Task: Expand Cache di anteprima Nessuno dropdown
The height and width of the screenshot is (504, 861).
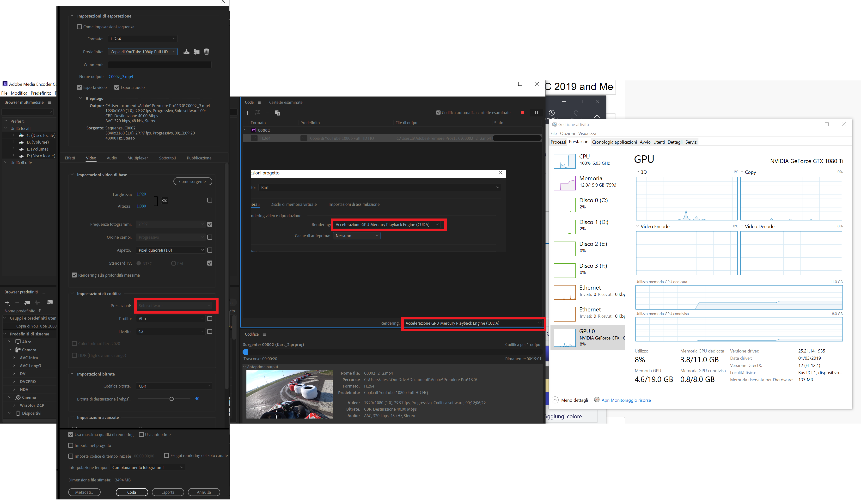Action: point(354,236)
